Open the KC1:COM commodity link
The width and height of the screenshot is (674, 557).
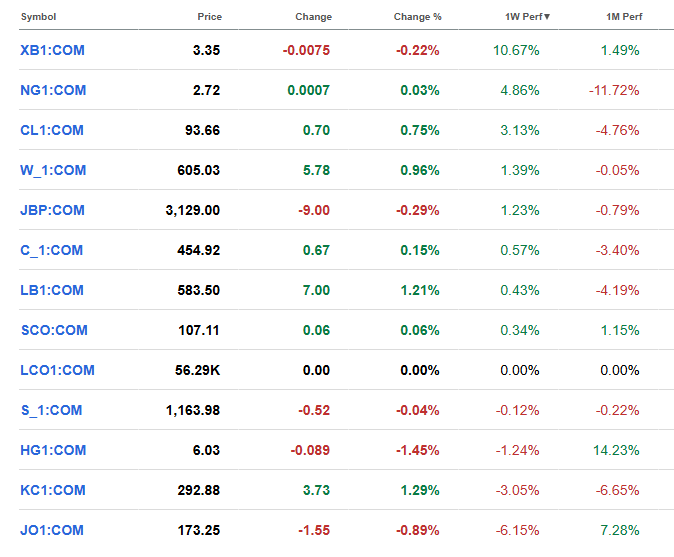53,490
